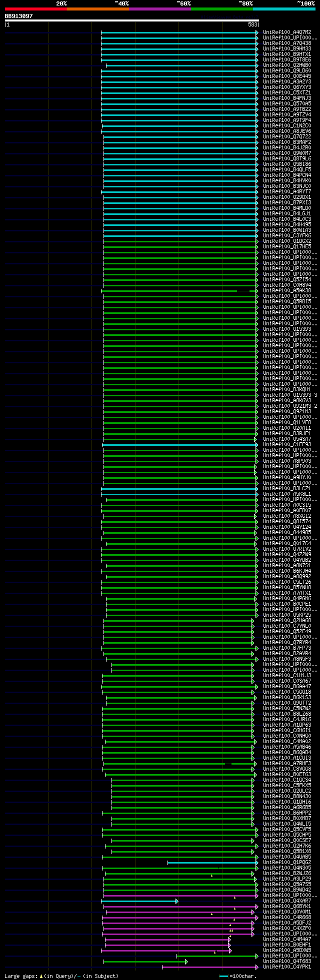Screen dimensions: 320x980
Task: Click the short cyan alignment bar of UniRef100_Q4XAR7
Action: tap(139, 901)
